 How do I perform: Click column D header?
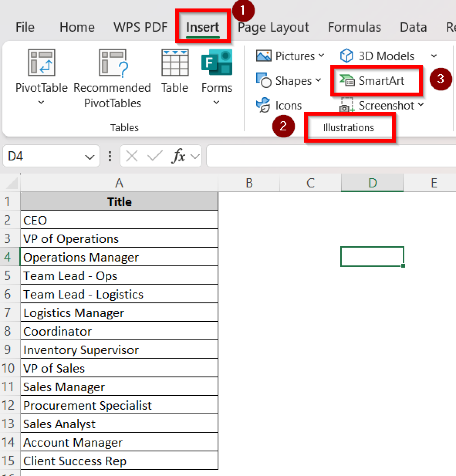point(372,183)
